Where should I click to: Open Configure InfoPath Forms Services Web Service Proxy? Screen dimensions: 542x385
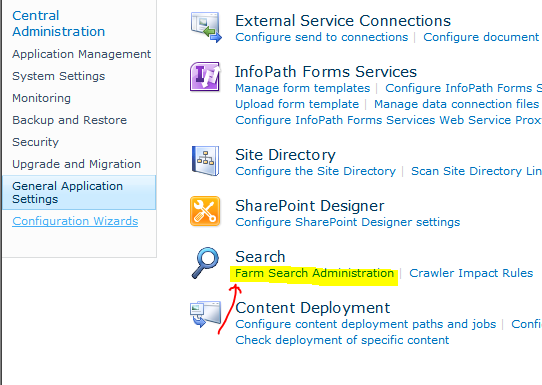pos(388,120)
